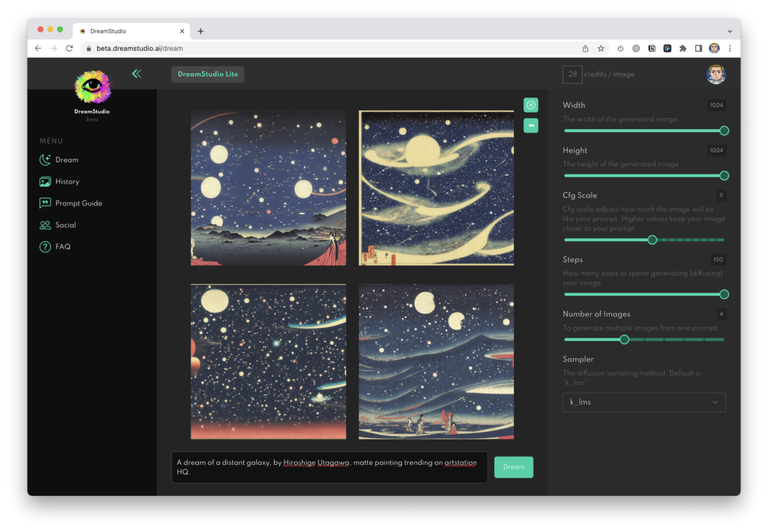
Task: Clear the generated images with the X button
Action: (531, 105)
